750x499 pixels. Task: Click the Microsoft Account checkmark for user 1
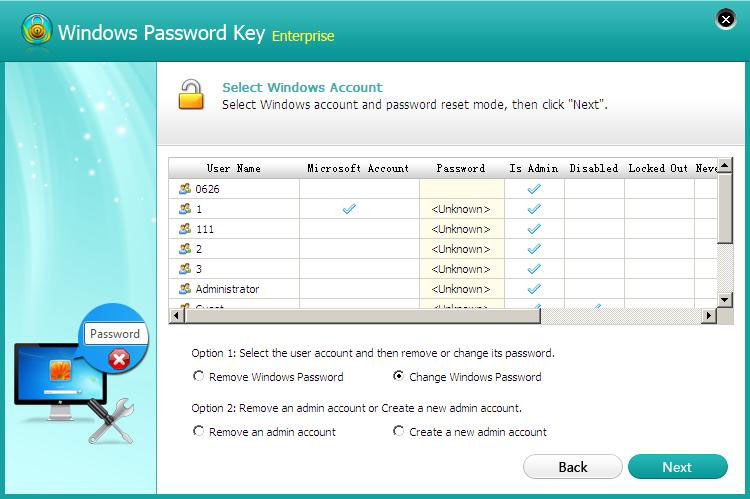click(x=349, y=209)
